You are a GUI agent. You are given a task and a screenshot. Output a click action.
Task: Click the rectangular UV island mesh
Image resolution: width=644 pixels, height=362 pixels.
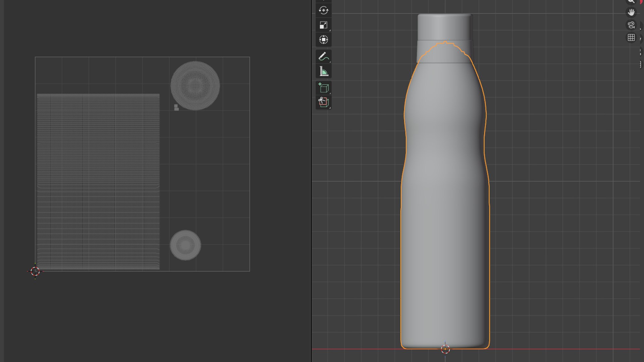coord(98,182)
